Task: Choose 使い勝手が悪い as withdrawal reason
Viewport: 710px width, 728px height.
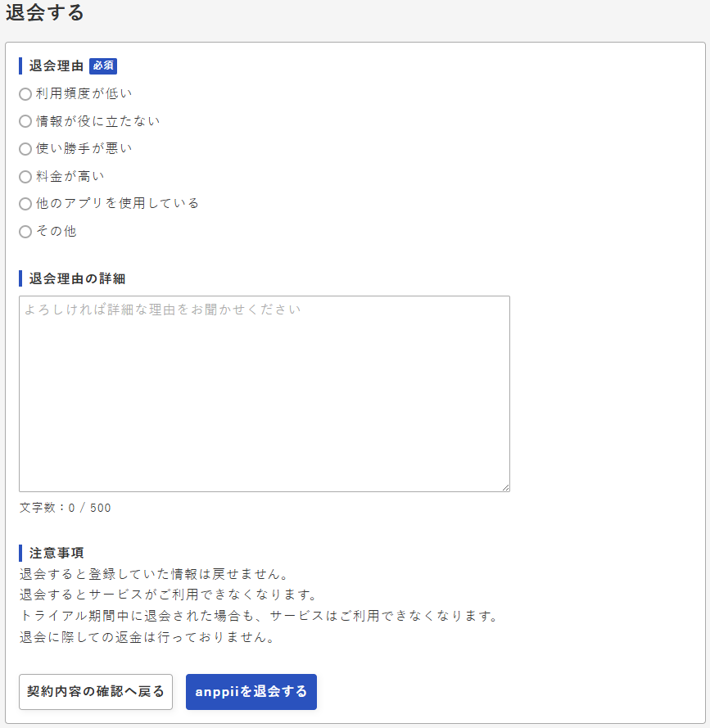Action: pyautogui.click(x=25, y=149)
